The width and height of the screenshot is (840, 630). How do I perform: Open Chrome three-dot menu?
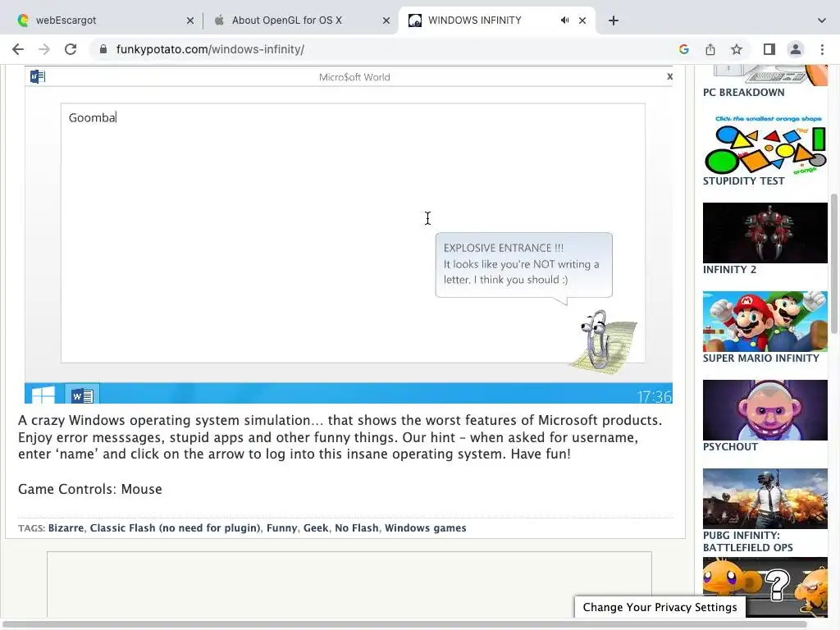[822, 49]
